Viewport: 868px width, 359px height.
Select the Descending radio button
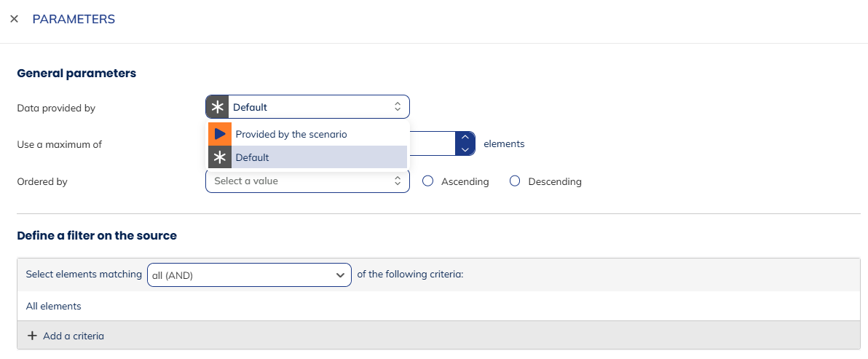tap(515, 181)
